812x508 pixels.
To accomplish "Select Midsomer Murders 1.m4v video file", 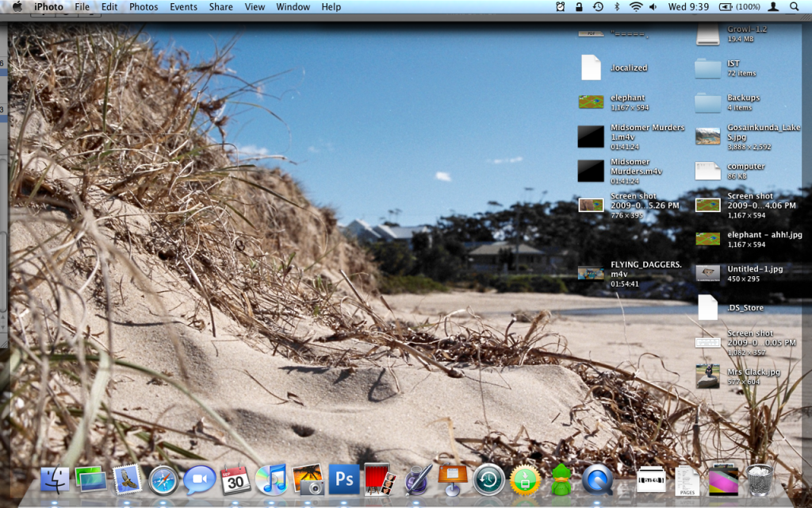I will 591,137.
